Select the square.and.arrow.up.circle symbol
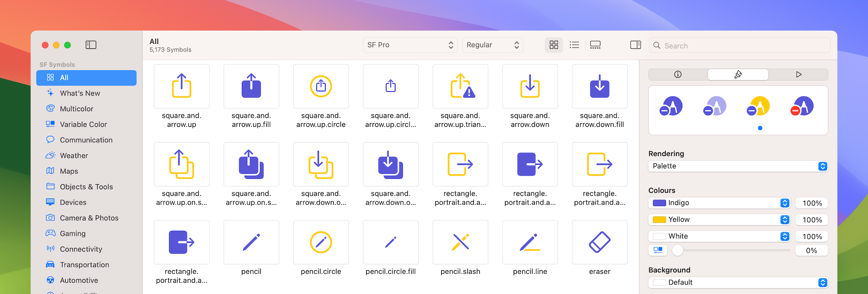The height and width of the screenshot is (294, 868). (x=321, y=86)
